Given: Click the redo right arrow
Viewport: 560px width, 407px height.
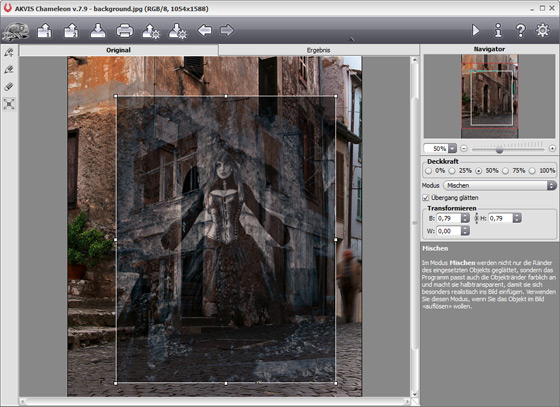Looking at the screenshot, I should pos(227,30).
